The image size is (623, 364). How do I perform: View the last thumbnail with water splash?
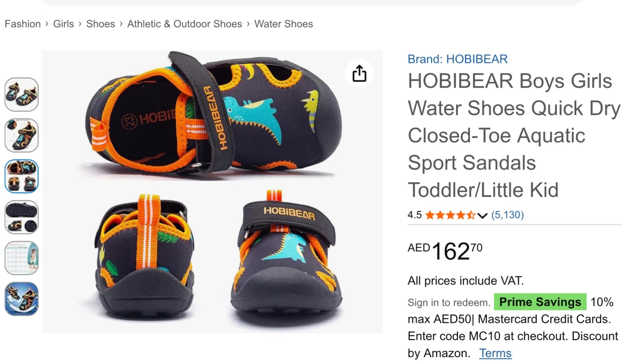(x=22, y=299)
